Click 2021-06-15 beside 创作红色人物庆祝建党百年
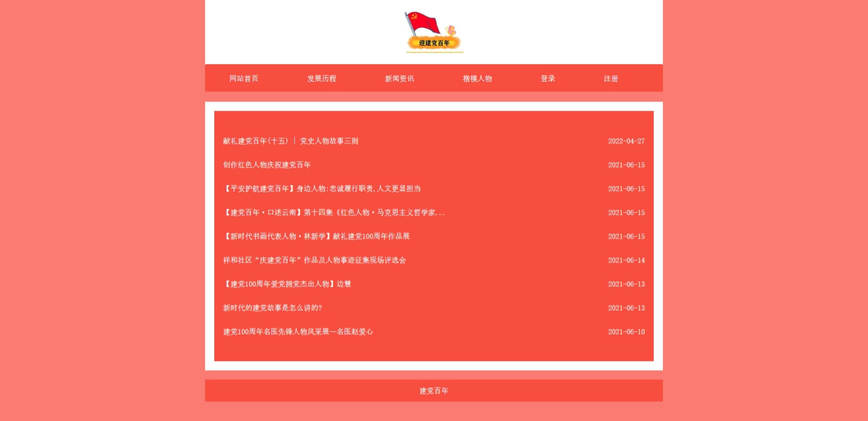The image size is (868, 421). point(626,165)
